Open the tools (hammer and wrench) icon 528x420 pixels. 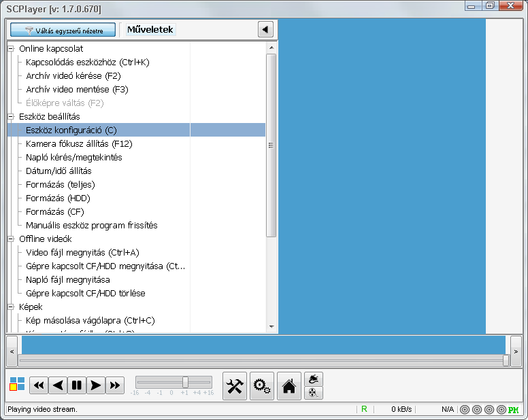pyautogui.click(x=235, y=386)
